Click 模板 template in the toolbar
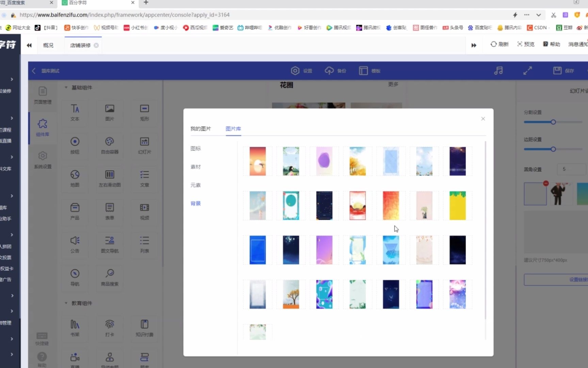This screenshot has height=368, width=588. pos(370,71)
